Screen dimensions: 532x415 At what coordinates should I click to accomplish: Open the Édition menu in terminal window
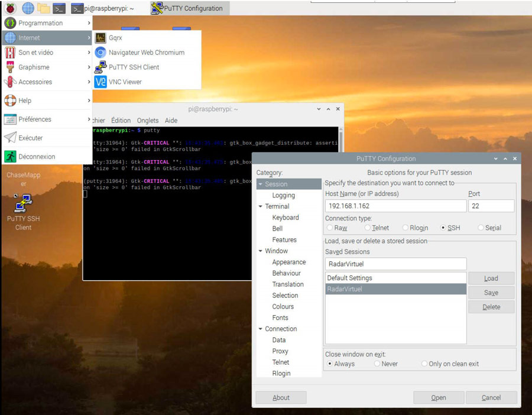pos(121,121)
